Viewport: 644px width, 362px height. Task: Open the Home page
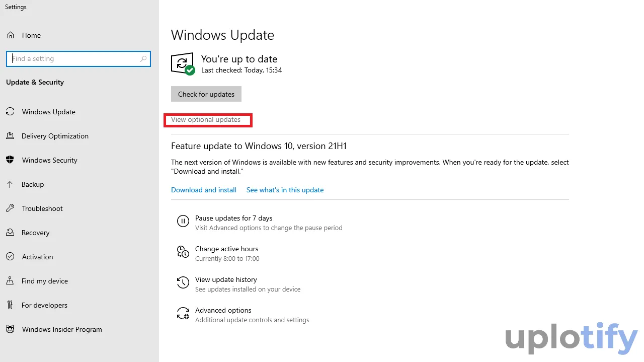coord(31,35)
